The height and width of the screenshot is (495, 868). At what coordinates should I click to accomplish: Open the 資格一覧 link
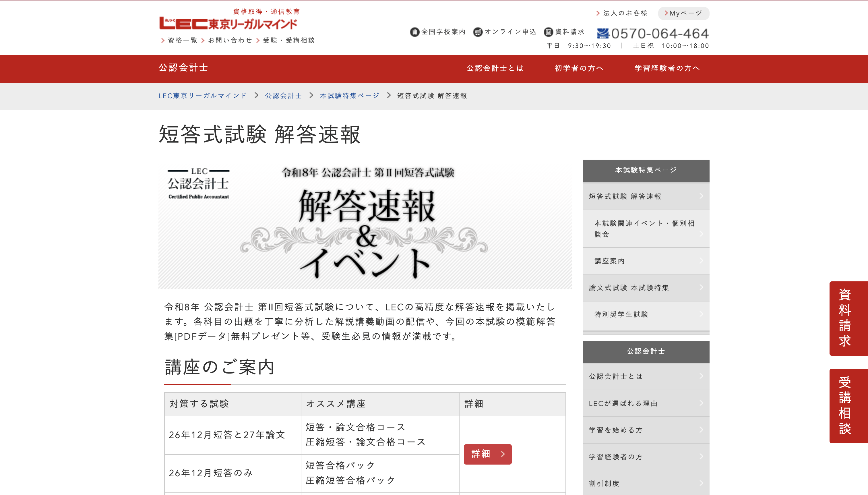pyautogui.click(x=179, y=40)
